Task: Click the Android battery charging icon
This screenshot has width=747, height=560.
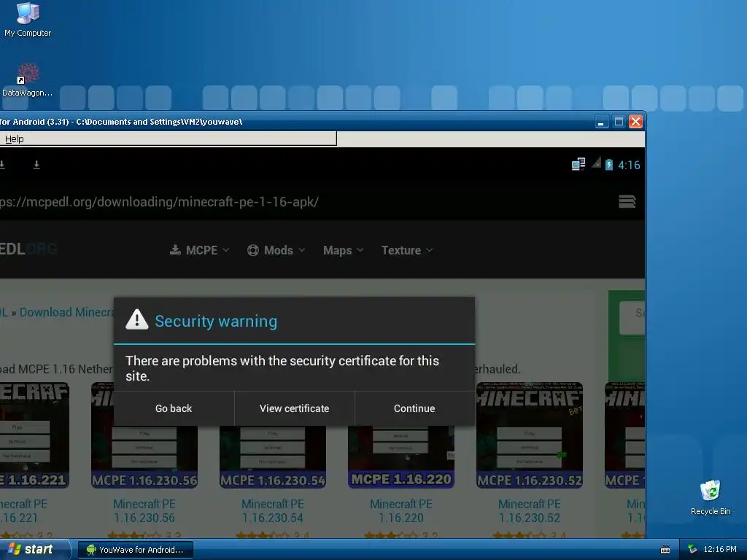Action: pos(609,165)
